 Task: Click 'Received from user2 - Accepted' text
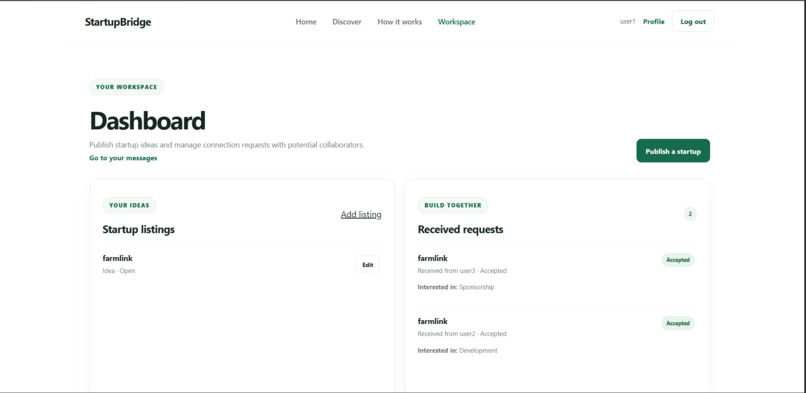(462, 334)
